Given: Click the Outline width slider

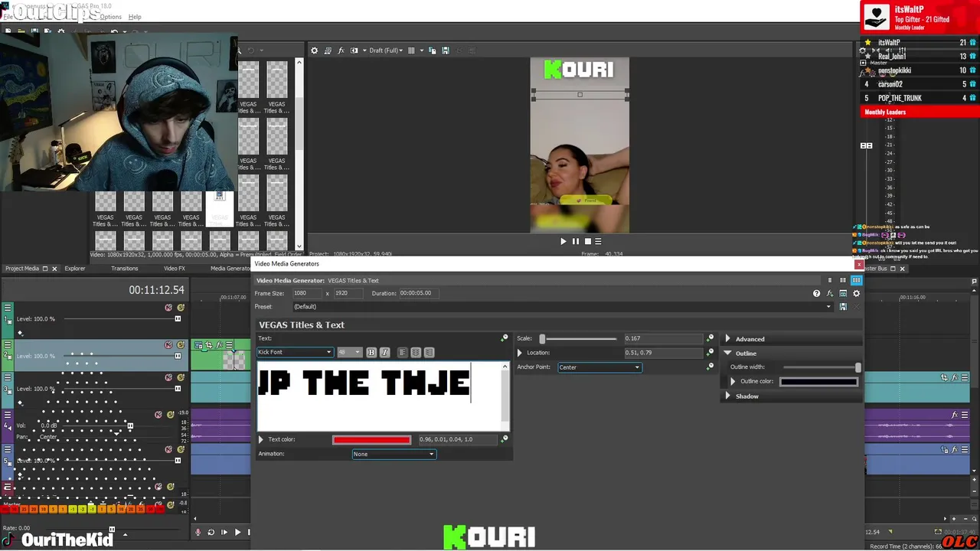Looking at the screenshot, I should click(823, 367).
